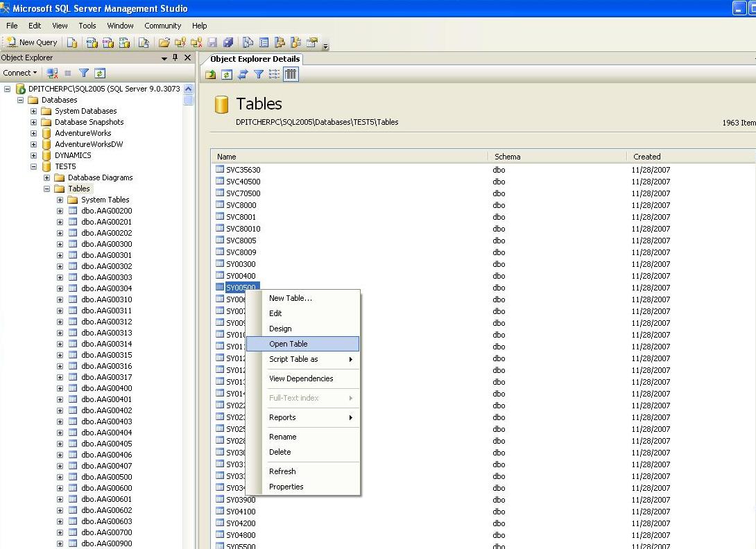Expand the AdventureWorks database node
Screen dimensions: 756x549
pos(34,133)
